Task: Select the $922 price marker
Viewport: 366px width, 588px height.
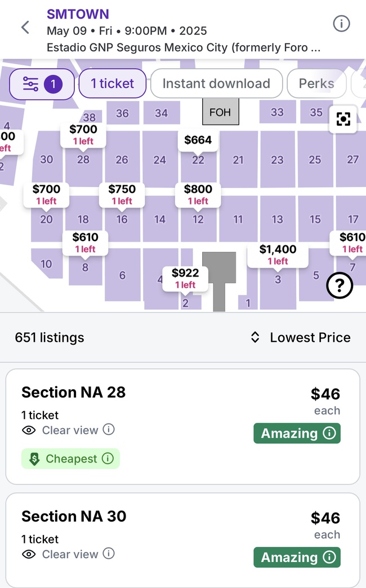Action: 185,278
